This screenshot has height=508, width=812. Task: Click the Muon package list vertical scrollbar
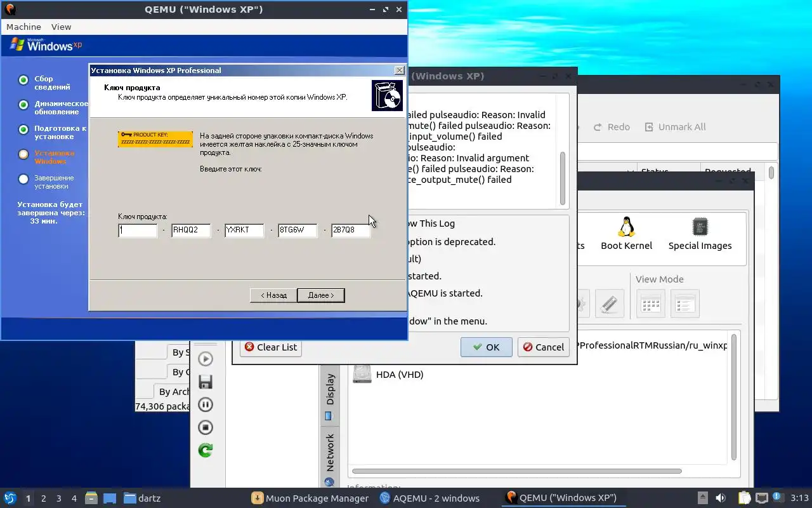pos(771,172)
